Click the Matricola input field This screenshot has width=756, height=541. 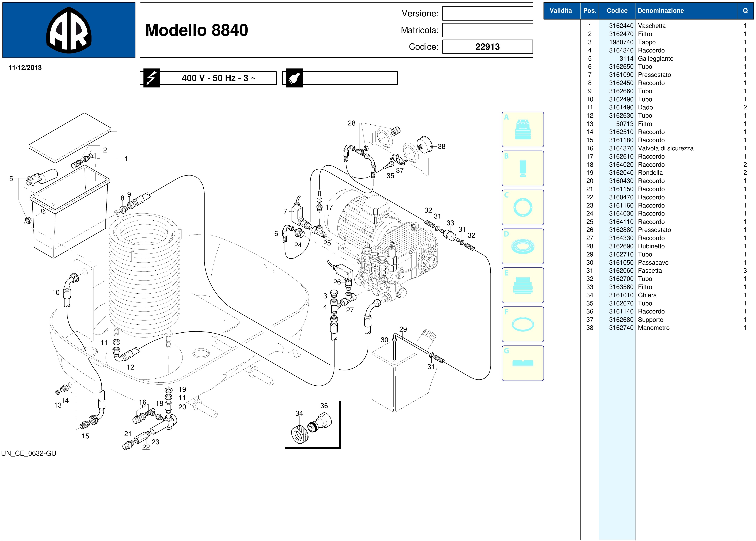tap(487, 30)
